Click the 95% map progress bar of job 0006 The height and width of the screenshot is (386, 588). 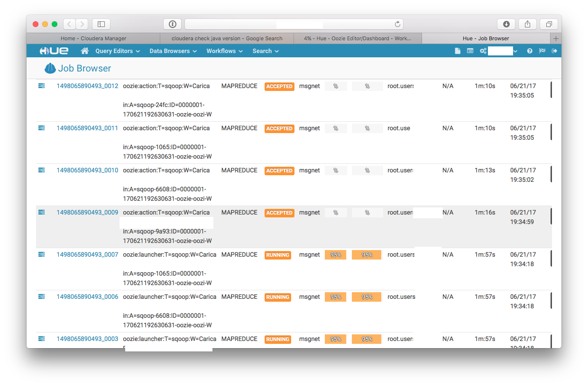(x=335, y=296)
